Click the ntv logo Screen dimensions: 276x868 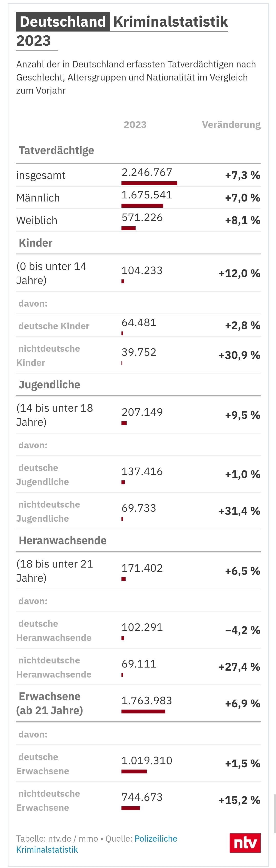pyautogui.click(x=245, y=843)
